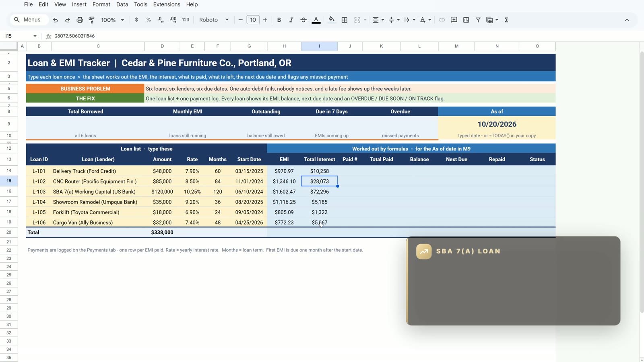Select loan ID L-103 cell
Image resolution: width=644 pixels, height=362 pixels.
[39, 192]
